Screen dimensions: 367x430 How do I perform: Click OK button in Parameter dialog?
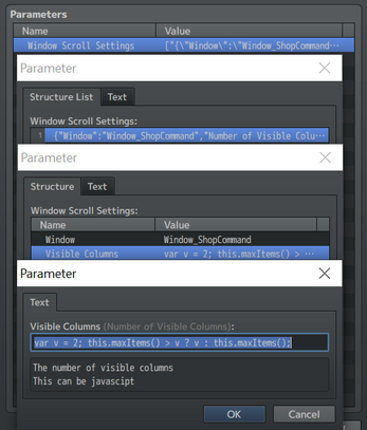[x=234, y=414]
